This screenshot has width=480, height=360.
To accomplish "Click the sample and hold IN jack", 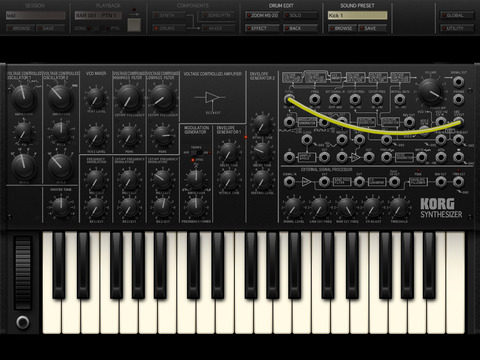I will 289,157.
